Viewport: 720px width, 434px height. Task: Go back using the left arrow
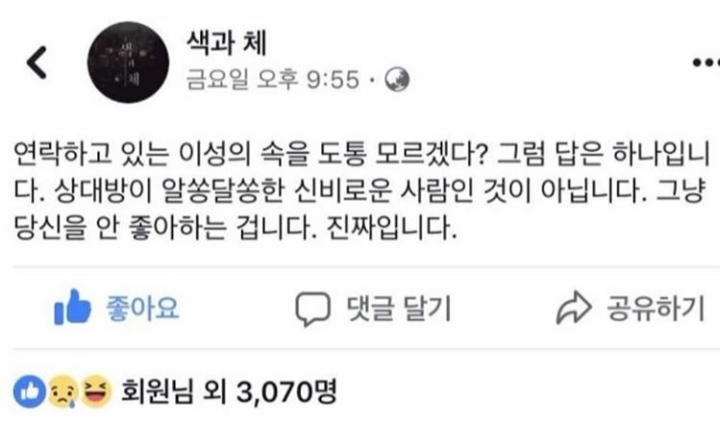(37, 62)
